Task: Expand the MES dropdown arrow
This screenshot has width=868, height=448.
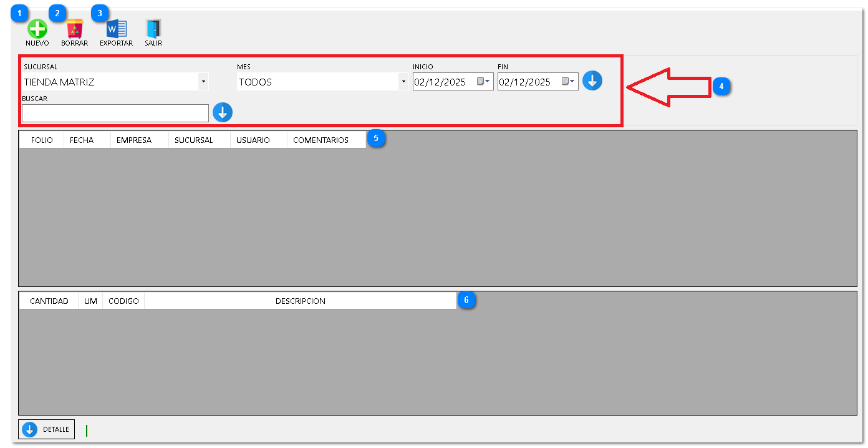Action: pos(403,82)
